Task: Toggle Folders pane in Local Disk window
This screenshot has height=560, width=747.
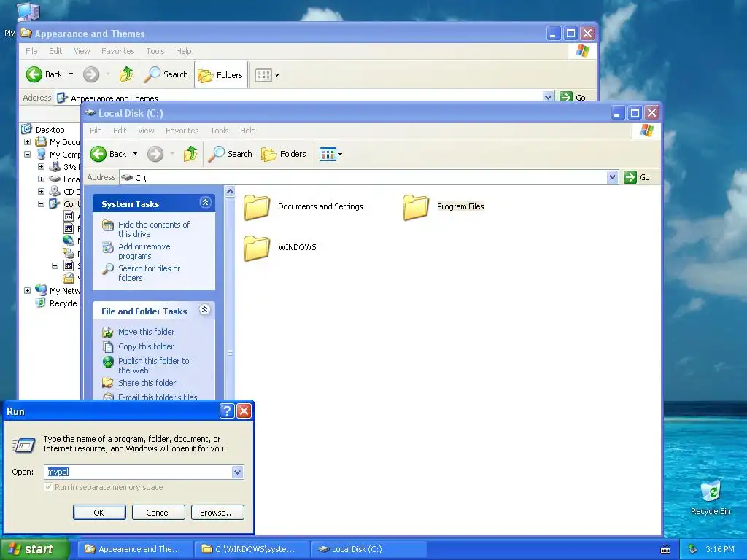Action: coord(284,154)
